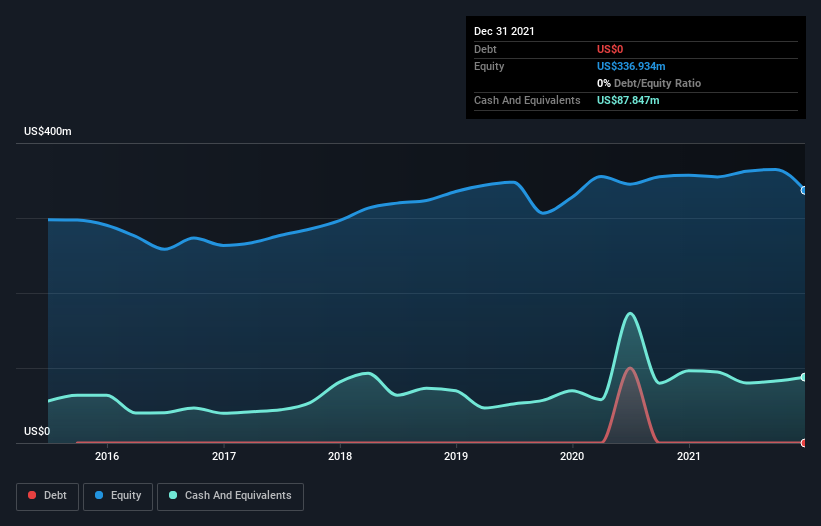The image size is (821, 526).
Task: Click the red Debt endpoint marker
Action: [804, 443]
